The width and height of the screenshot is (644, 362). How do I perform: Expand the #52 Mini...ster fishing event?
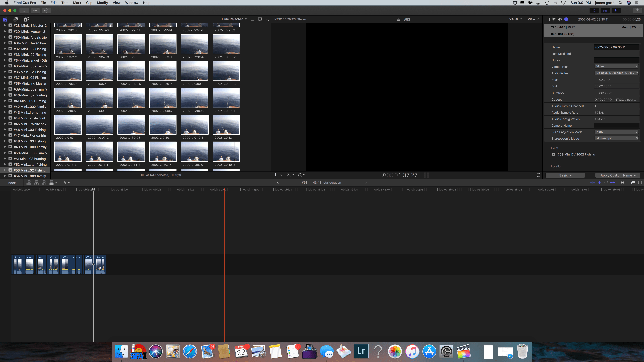pyautogui.click(x=5, y=165)
